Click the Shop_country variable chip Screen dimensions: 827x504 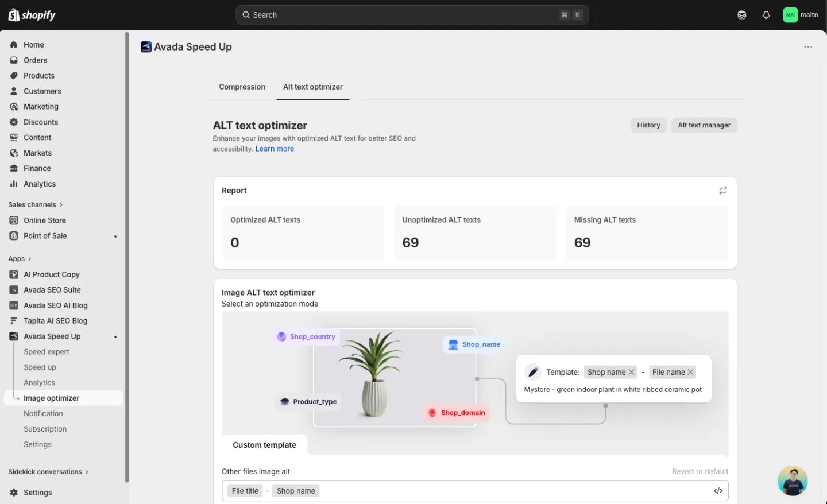click(307, 336)
